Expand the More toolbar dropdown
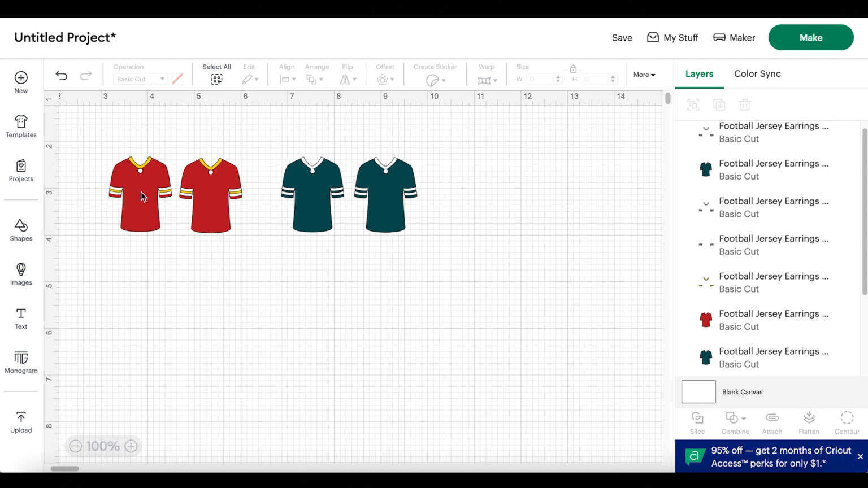 pyautogui.click(x=644, y=75)
